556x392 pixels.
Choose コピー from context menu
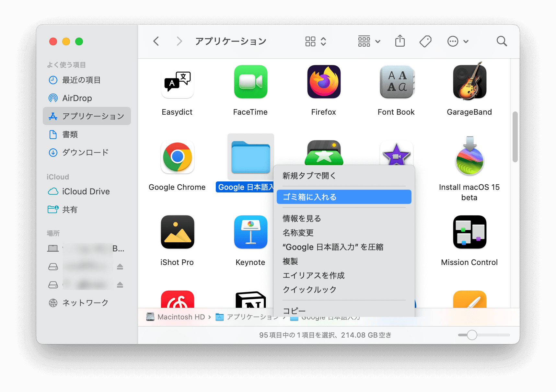pyautogui.click(x=344, y=311)
